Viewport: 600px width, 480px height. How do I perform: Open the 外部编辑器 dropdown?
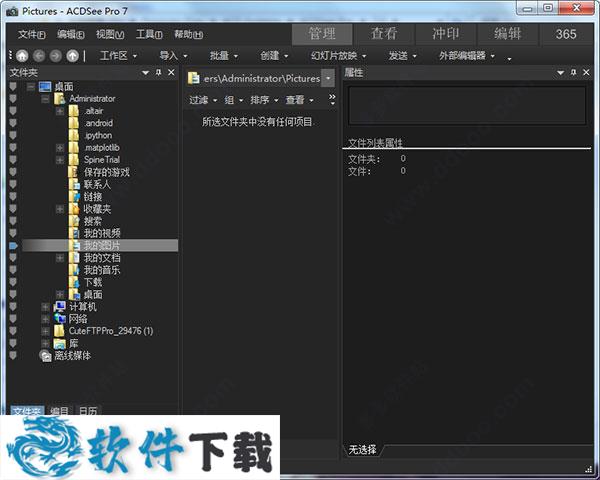[x=467, y=56]
